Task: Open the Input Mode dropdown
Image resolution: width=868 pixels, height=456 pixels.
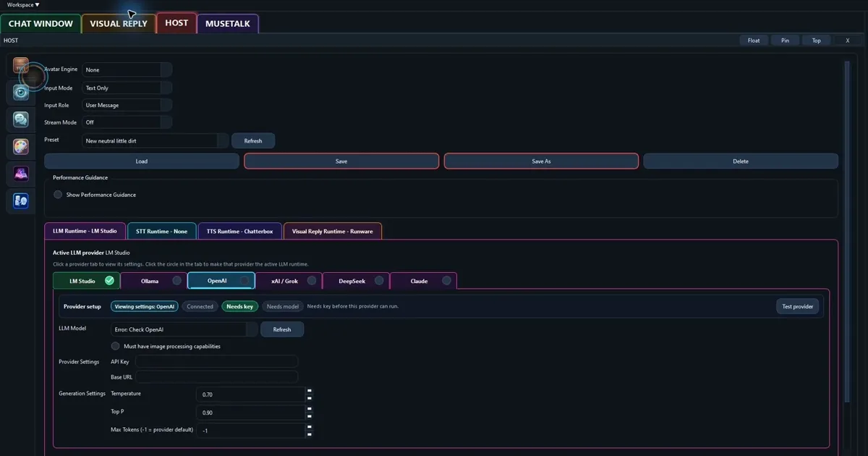Action: 127,88
